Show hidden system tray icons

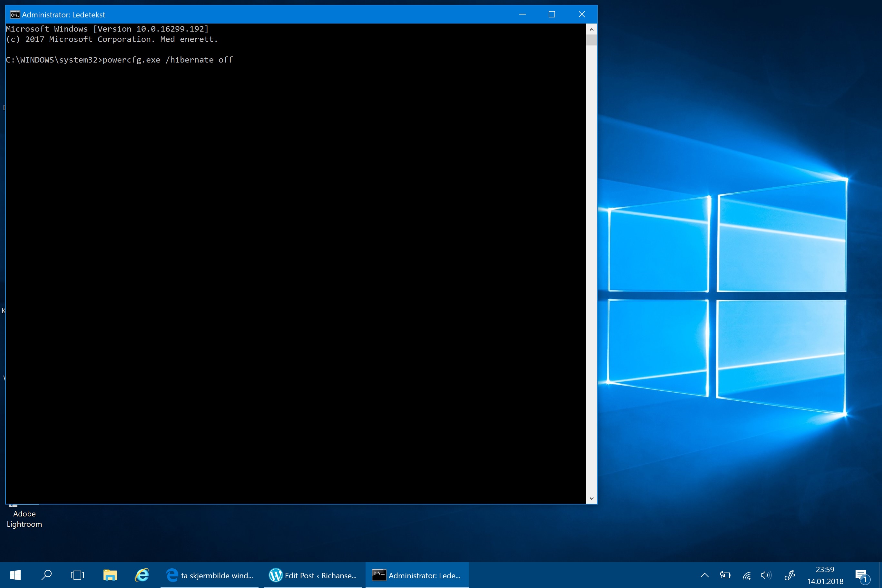[705, 575]
